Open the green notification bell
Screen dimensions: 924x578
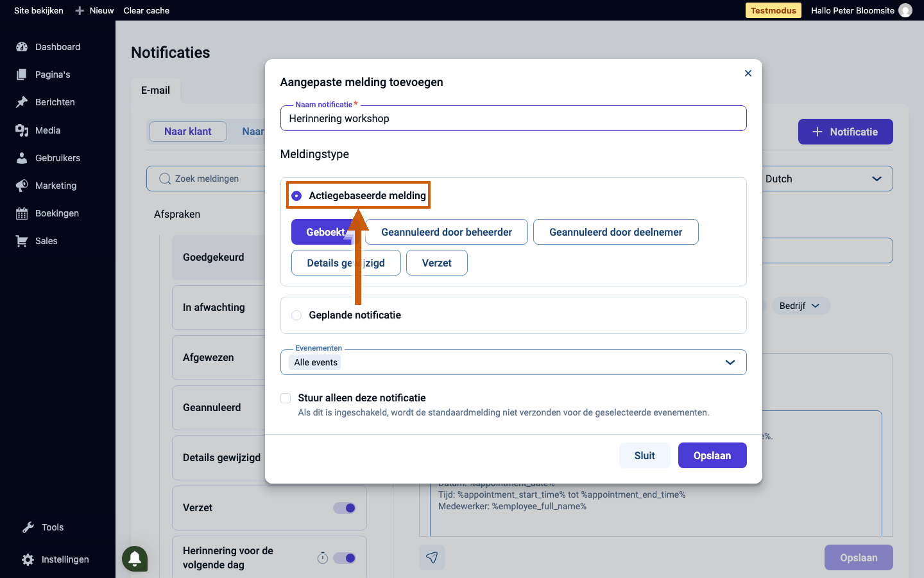tap(135, 559)
